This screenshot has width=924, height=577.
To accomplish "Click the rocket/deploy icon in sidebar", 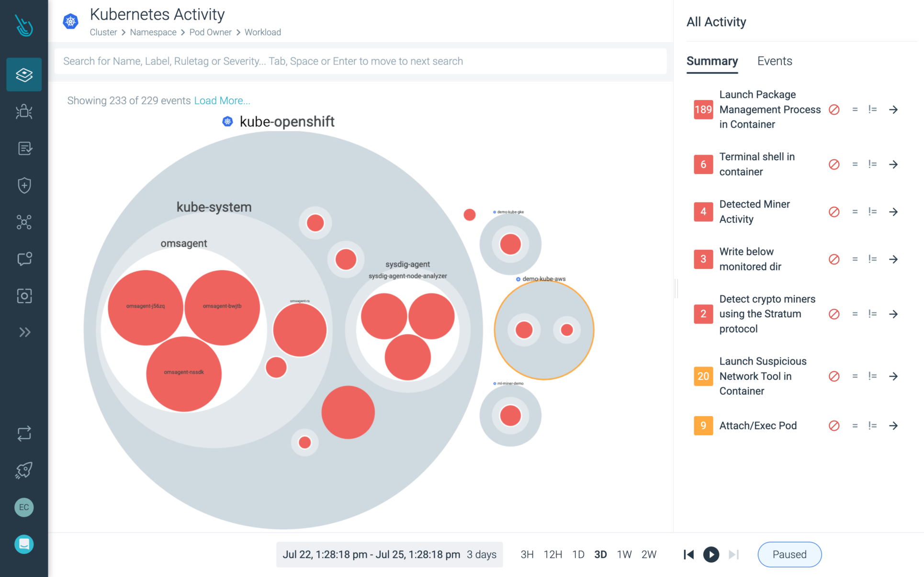I will pos(24,469).
